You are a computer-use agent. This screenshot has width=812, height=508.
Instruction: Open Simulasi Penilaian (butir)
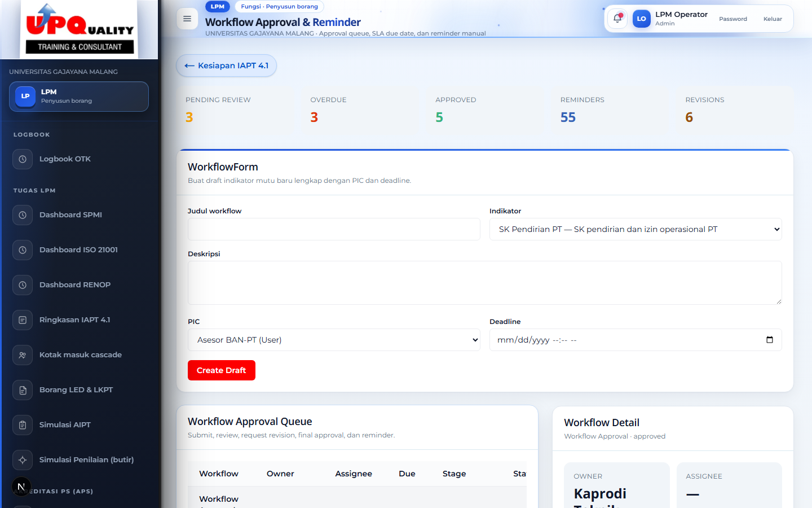click(x=79, y=460)
